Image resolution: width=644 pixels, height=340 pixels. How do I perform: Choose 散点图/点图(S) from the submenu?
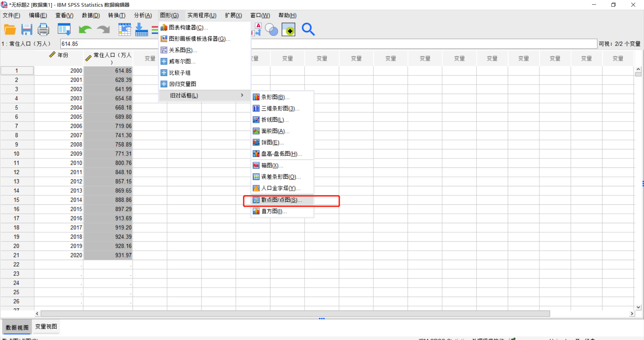pos(282,200)
